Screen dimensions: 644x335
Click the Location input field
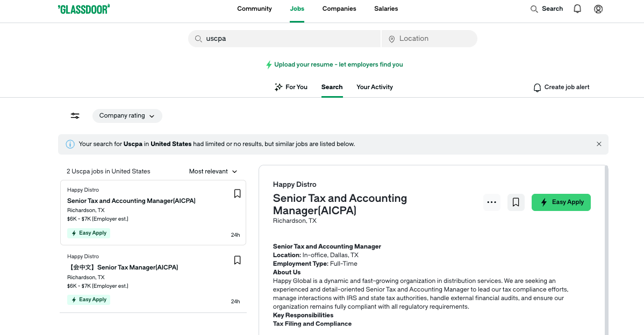click(x=433, y=39)
